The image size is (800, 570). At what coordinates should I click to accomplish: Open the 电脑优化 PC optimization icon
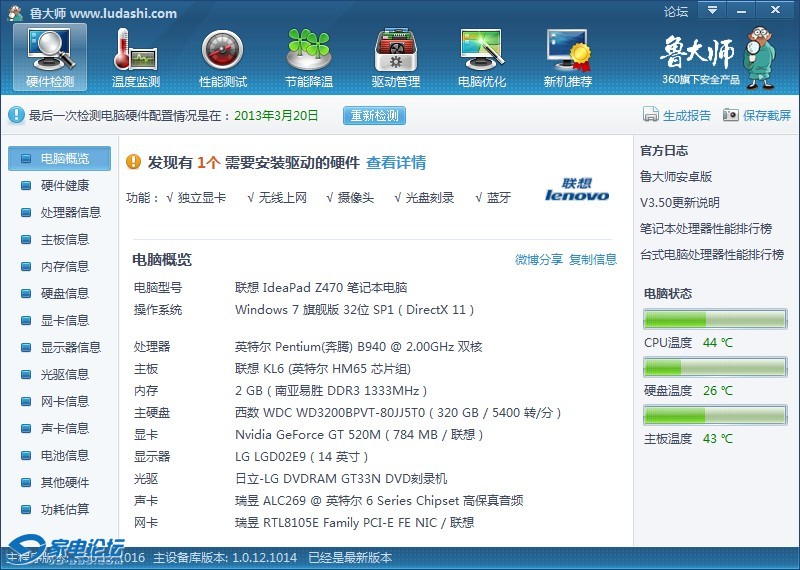pos(482,50)
